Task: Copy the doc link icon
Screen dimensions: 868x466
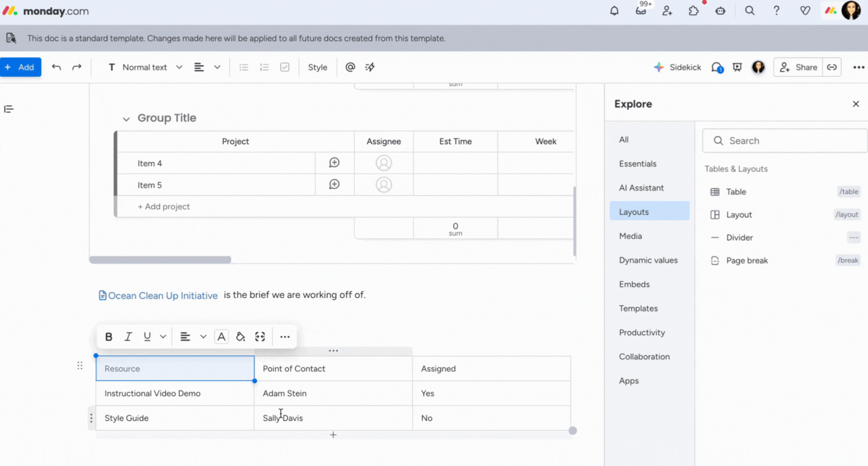Action: 832,67
